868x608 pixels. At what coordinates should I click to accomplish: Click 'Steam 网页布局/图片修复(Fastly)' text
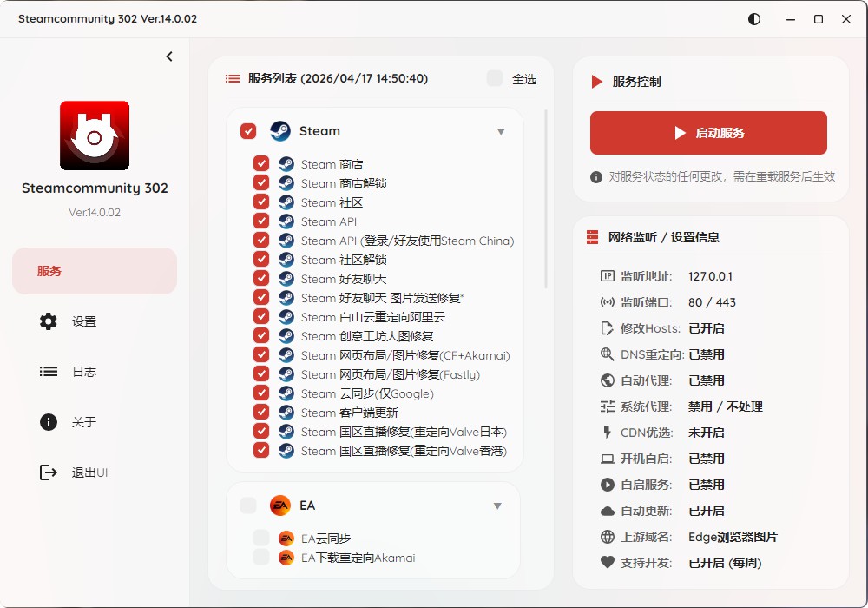click(x=391, y=375)
